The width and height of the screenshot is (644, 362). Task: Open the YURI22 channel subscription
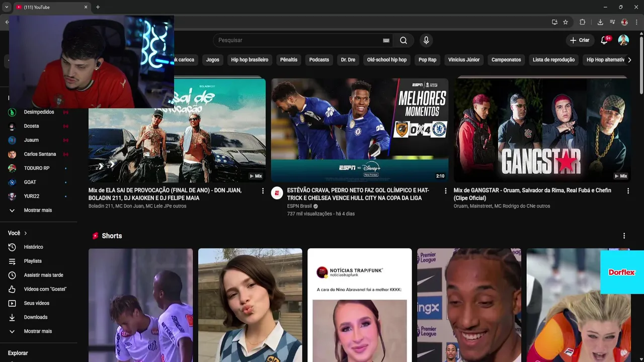coord(38,196)
